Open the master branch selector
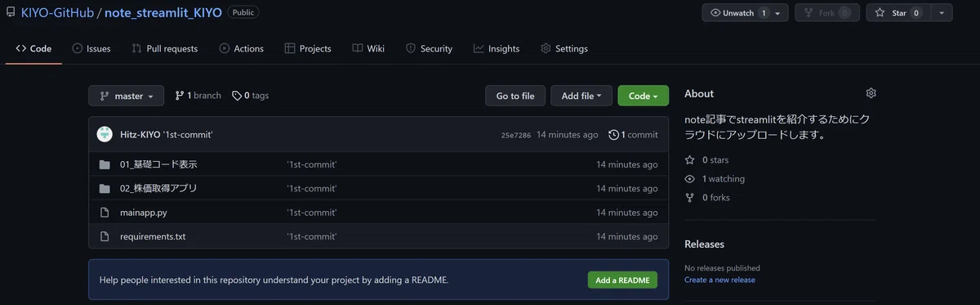980x305 pixels. pyautogui.click(x=126, y=96)
